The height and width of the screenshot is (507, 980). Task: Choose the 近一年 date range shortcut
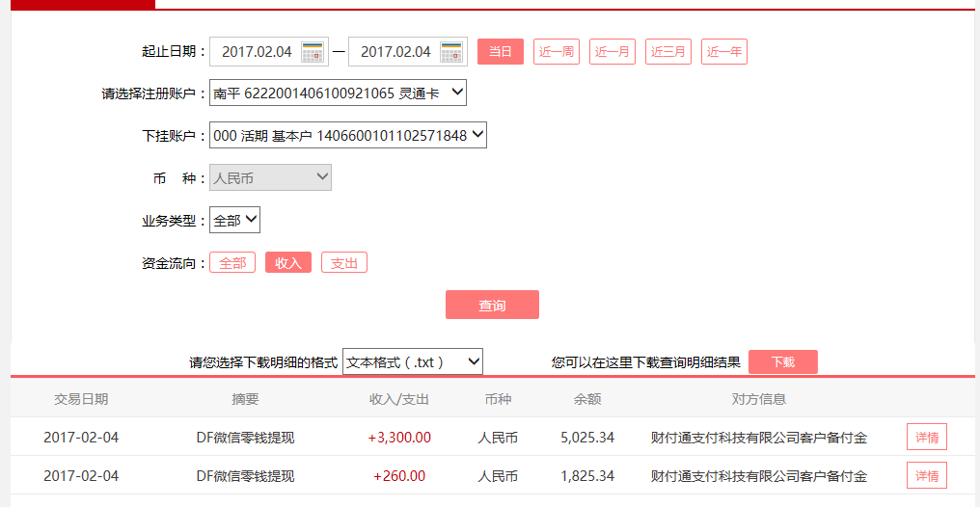pos(724,52)
